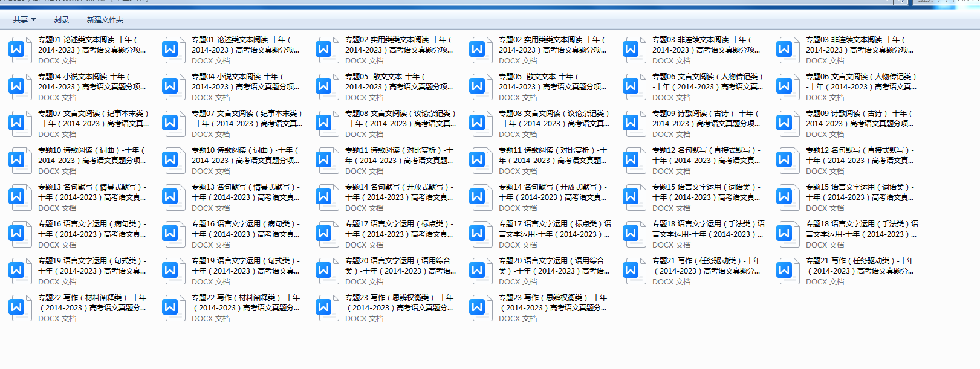Select the second 专题16 语言文字运用（病句类）file name
Screen dimensions: 980x369
click(245, 229)
